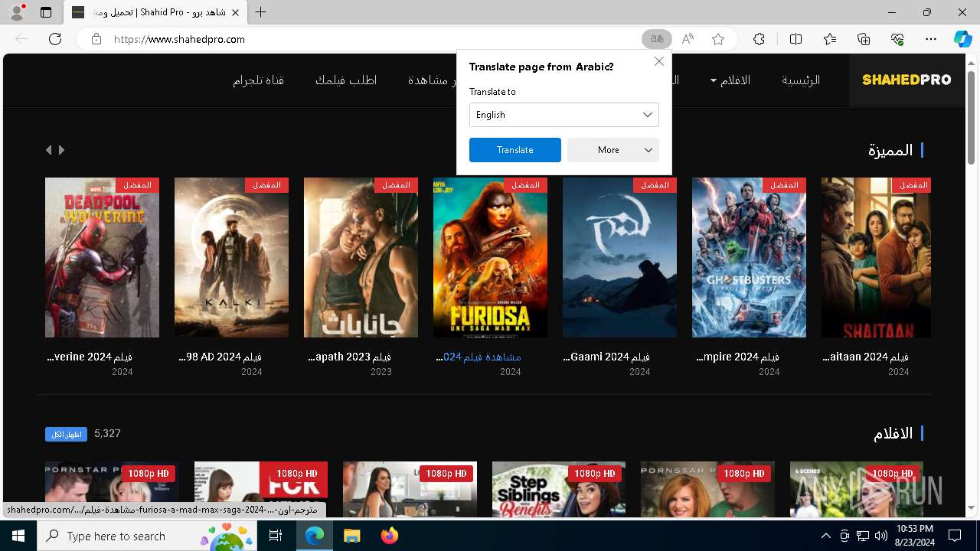
Task: Go to الرئيسية home menu item
Action: tap(801, 80)
